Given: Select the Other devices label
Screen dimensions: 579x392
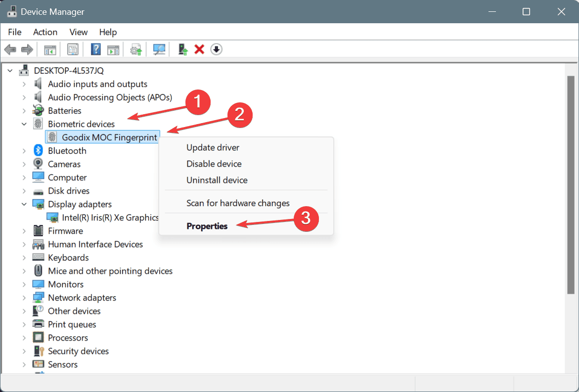Looking at the screenshot, I should tap(74, 311).
